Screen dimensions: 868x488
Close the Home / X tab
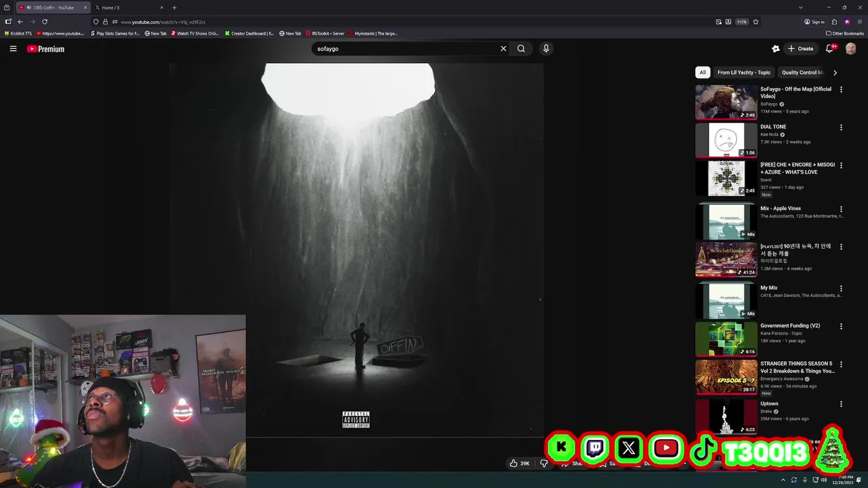coord(161,7)
